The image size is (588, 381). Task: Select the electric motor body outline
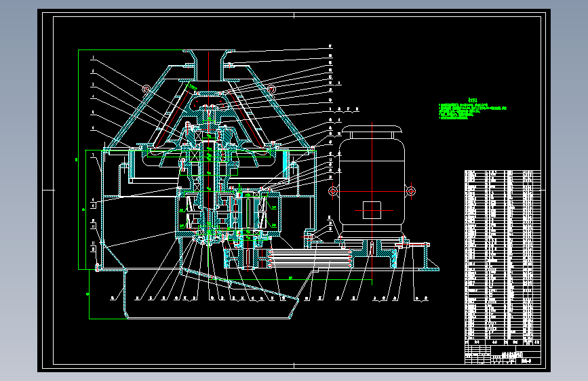coord(372,181)
